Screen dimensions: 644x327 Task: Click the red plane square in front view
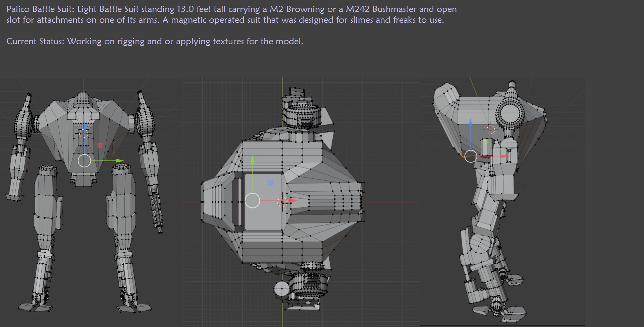[100, 145]
